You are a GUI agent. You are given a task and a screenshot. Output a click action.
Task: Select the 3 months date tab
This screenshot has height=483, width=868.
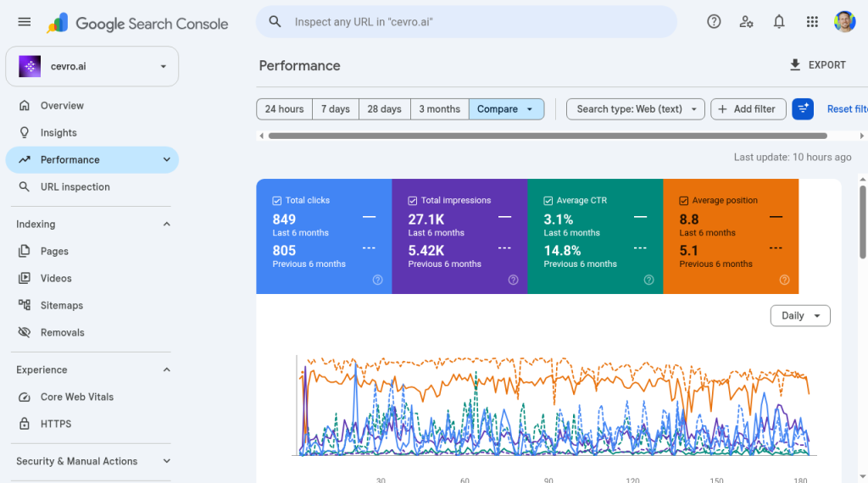pos(440,109)
